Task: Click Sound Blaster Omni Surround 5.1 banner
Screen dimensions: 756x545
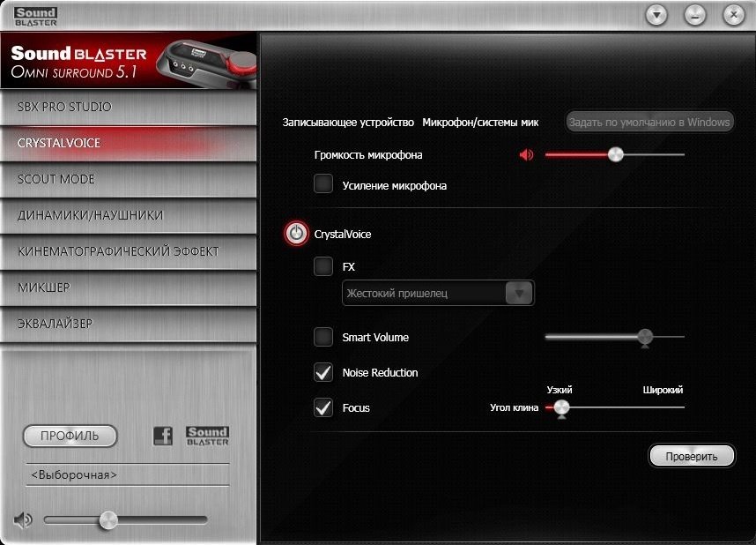Action: point(129,62)
